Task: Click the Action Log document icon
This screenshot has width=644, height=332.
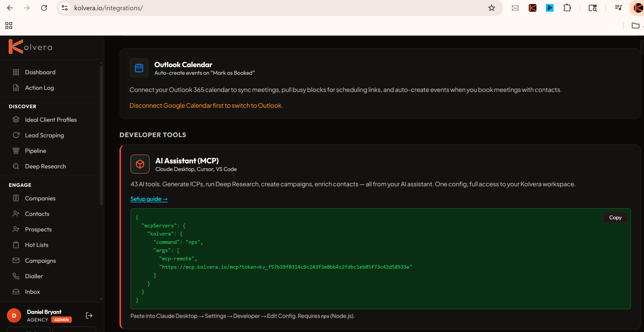Action: [16, 88]
